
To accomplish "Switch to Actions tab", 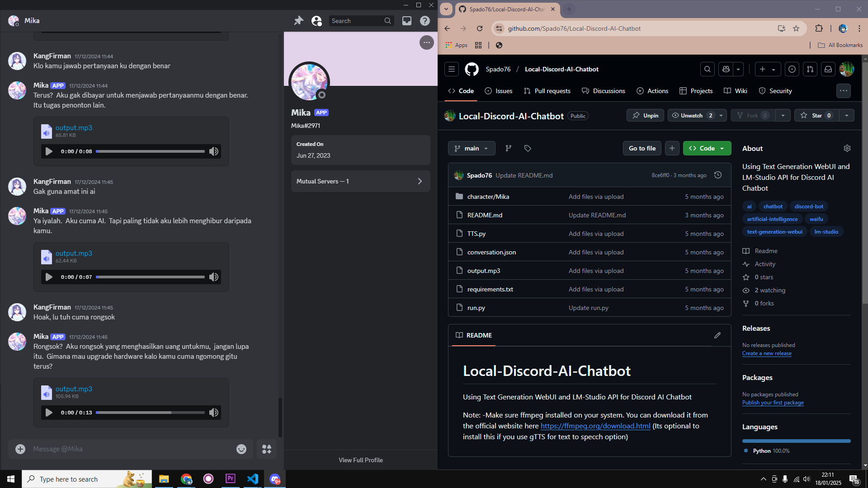I will (x=652, y=91).
